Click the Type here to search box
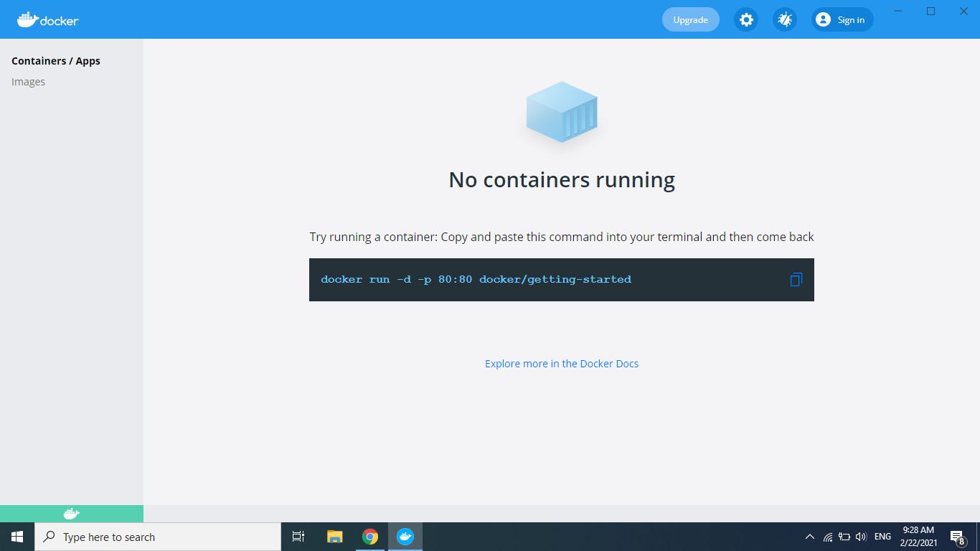This screenshot has height=551, width=980. coord(158,537)
